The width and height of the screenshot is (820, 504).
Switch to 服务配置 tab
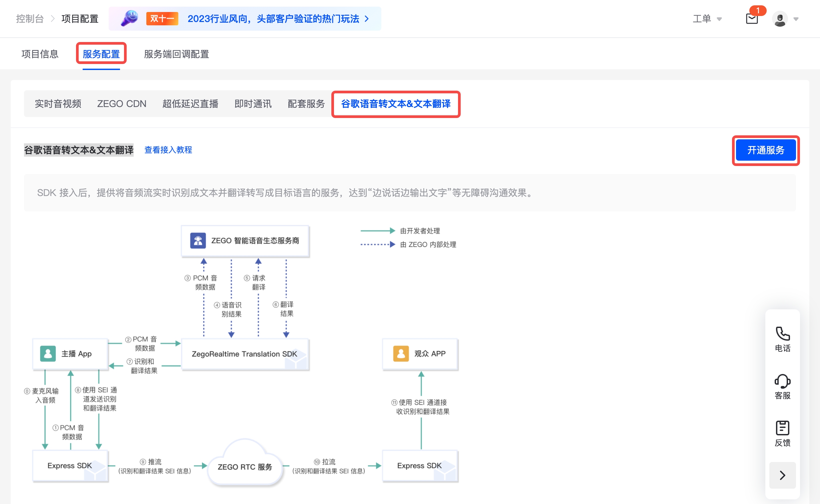(101, 54)
